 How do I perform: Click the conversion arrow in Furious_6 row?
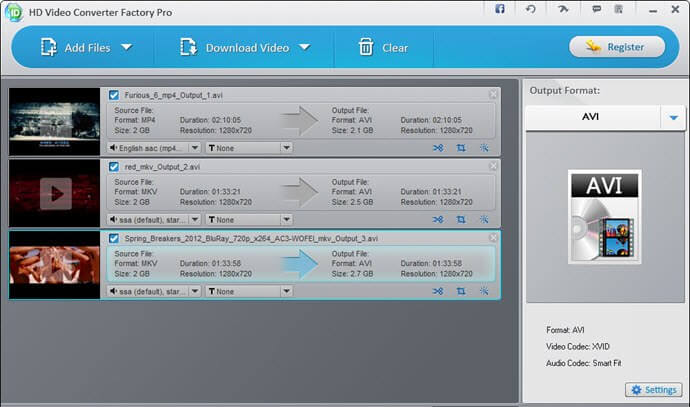(300, 121)
